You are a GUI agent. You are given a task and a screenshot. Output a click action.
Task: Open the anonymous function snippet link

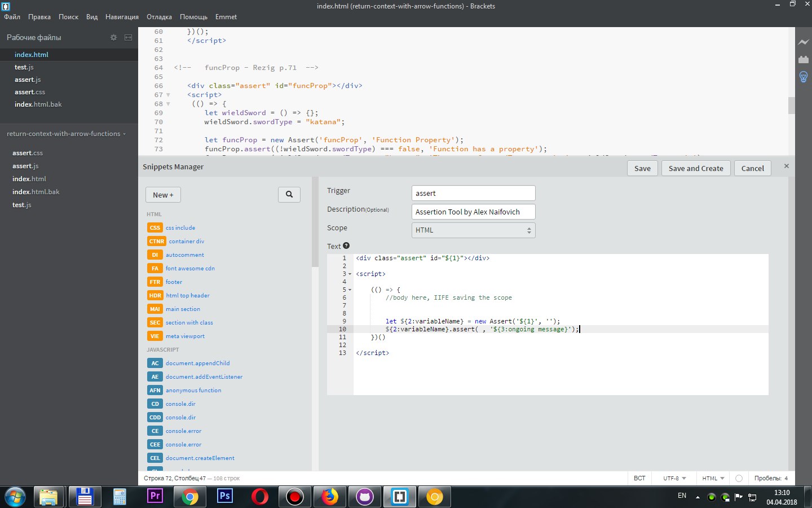193,390
